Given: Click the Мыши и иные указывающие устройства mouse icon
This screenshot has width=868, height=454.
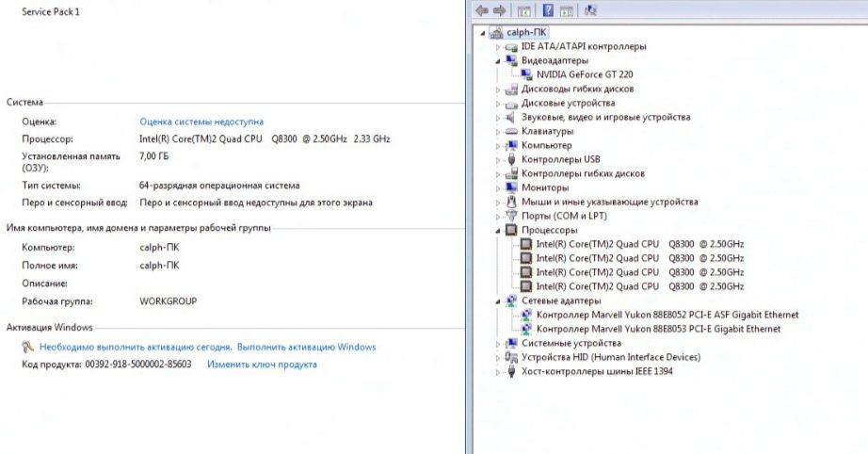Looking at the screenshot, I should coord(511,202).
